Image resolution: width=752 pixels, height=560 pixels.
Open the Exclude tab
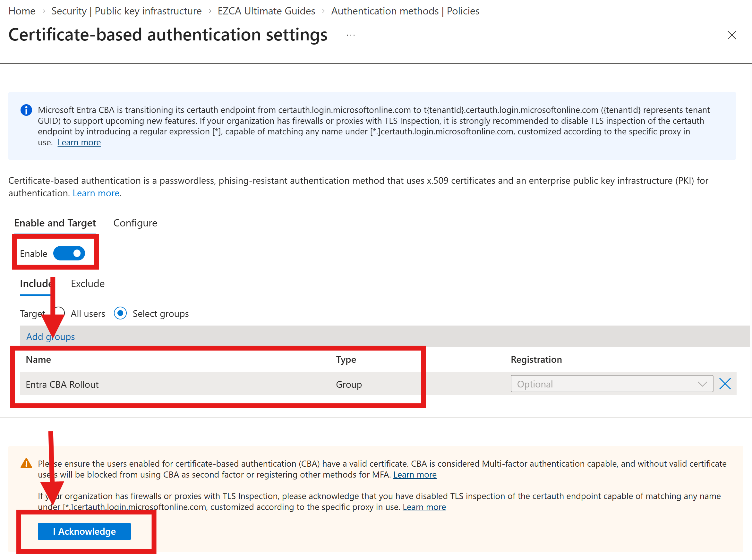tap(88, 284)
